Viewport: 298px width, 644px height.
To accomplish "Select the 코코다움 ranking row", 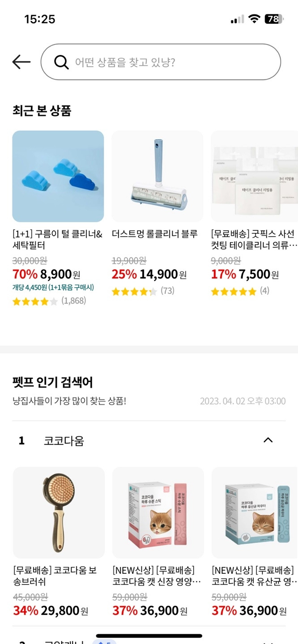I will [149, 441].
